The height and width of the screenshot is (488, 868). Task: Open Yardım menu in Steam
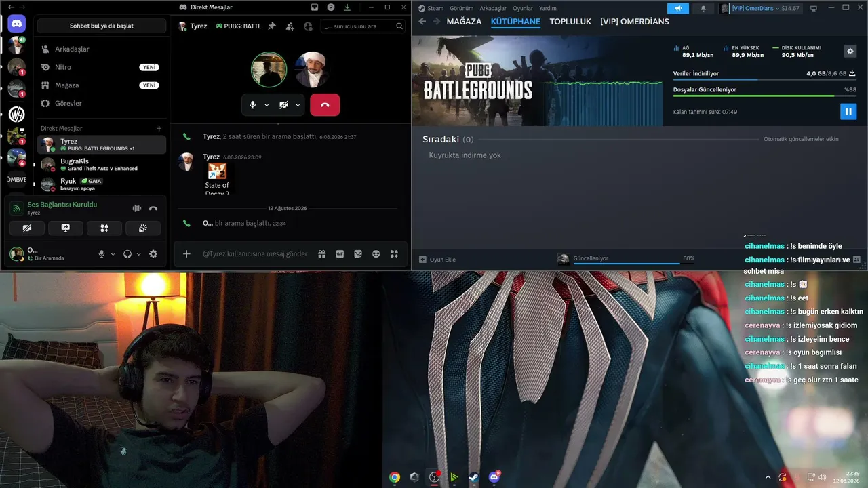(547, 8)
